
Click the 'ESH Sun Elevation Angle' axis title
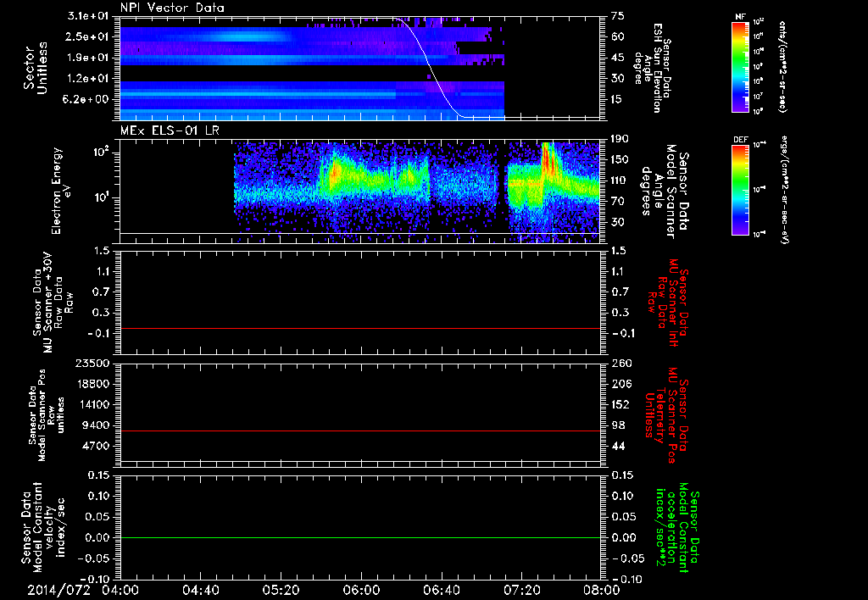pyautogui.click(x=653, y=68)
